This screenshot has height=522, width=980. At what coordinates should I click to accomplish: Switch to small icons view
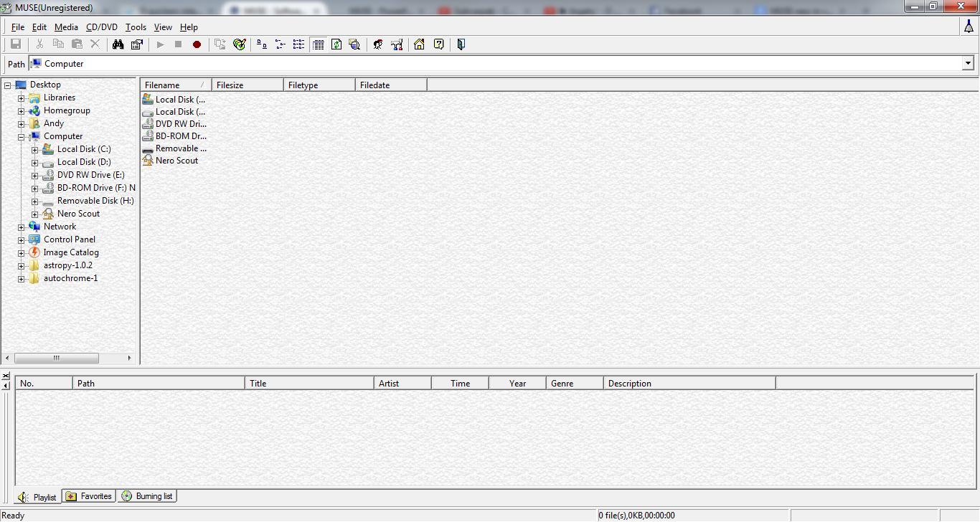point(281,44)
